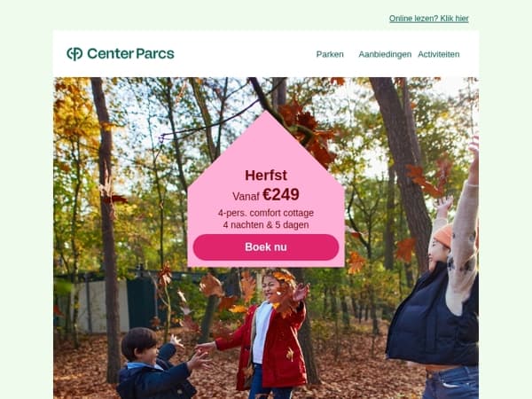Select the '4 nachten & 5 dagen' text

pyautogui.click(x=266, y=225)
